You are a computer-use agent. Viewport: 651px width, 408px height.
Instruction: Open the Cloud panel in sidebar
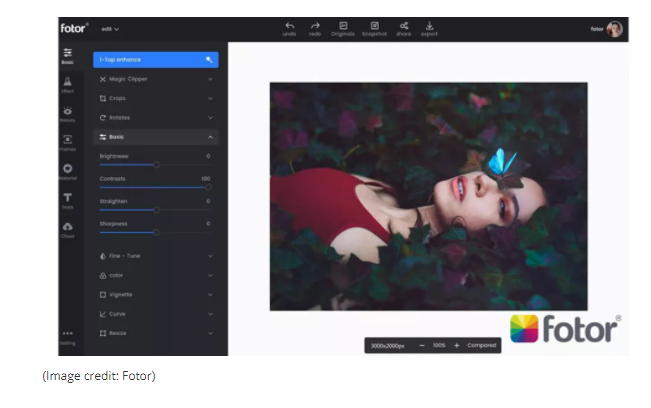point(68,228)
